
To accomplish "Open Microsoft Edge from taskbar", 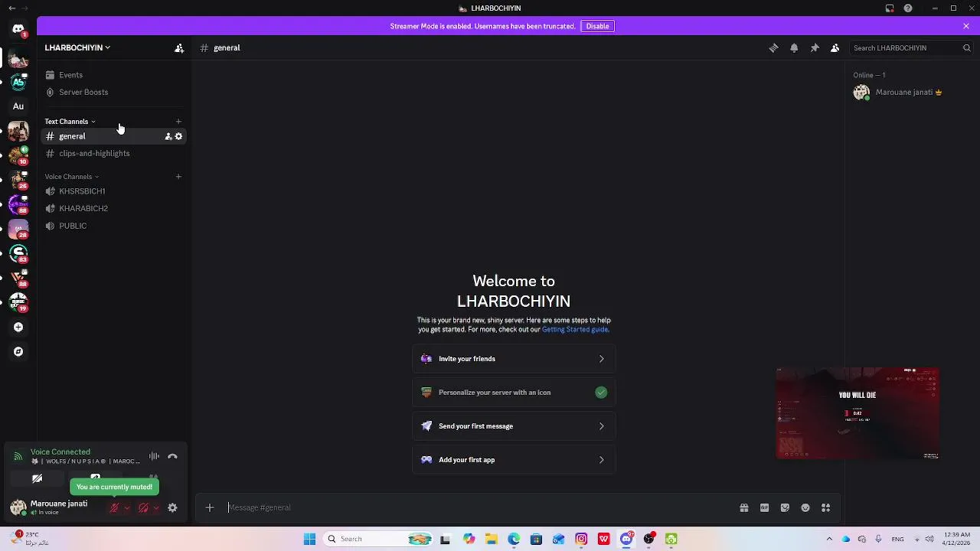I will click(x=514, y=540).
